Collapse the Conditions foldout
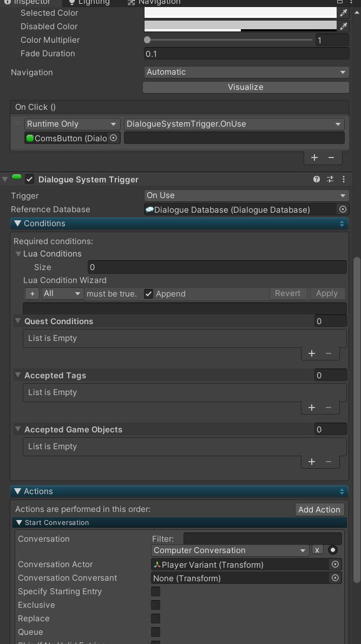Viewport: 361px width, 644px height. (17, 224)
